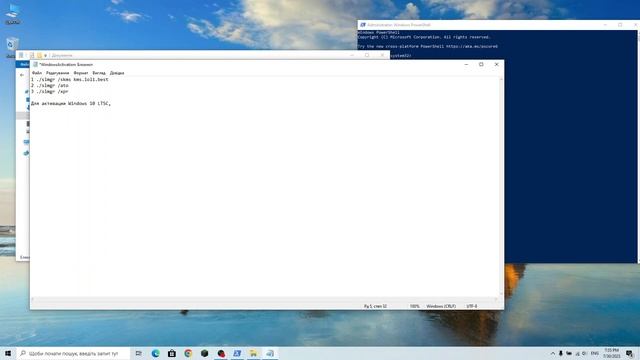This screenshot has height=360, width=640.
Task: Open the notification center icon
Action: pyautogui.click(x=630, y=353)
